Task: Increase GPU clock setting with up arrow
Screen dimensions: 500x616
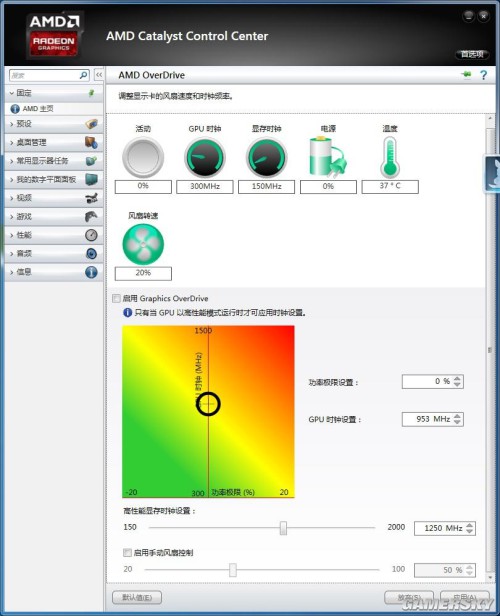Action: pyautogui.click(x=457, y=416)
